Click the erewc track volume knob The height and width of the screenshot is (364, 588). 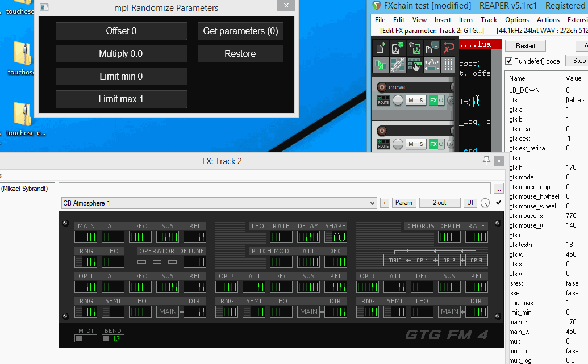point(398,100)
